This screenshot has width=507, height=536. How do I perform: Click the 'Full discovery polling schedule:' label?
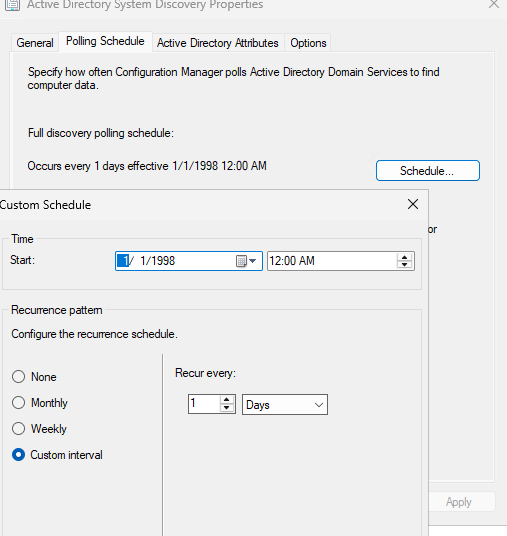pos(101,133)
